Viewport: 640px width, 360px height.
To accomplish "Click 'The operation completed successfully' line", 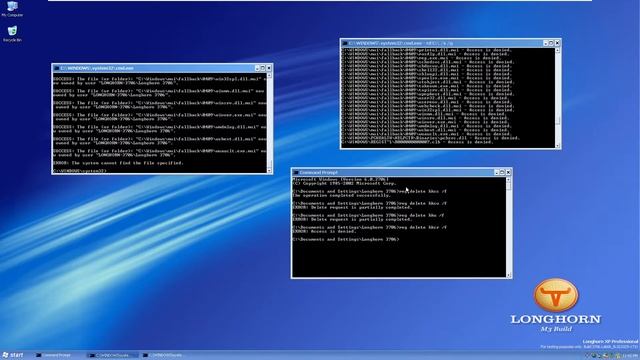I will pyautogui.click(x=341, y=196).
